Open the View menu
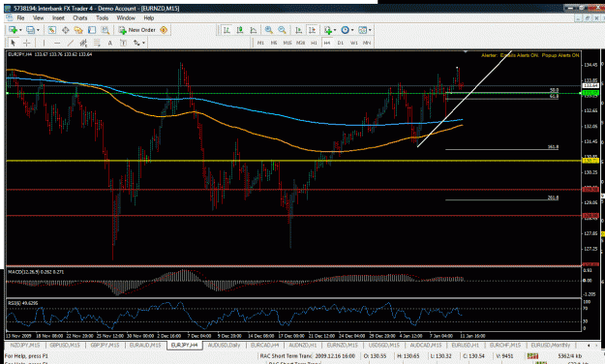This screenshot has width=605, height=364. [x=38, y=17]
